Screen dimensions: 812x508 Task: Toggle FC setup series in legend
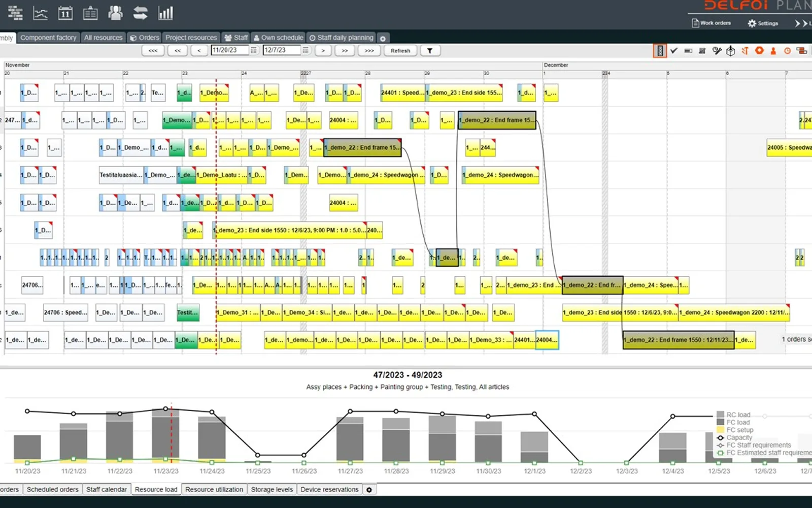pos(735,430)
